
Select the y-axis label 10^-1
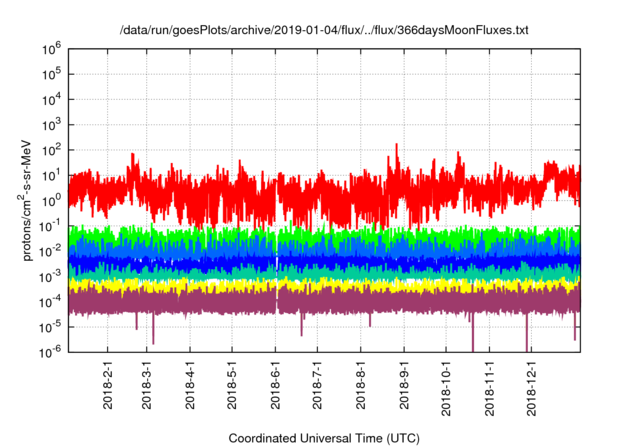[51, 226]
